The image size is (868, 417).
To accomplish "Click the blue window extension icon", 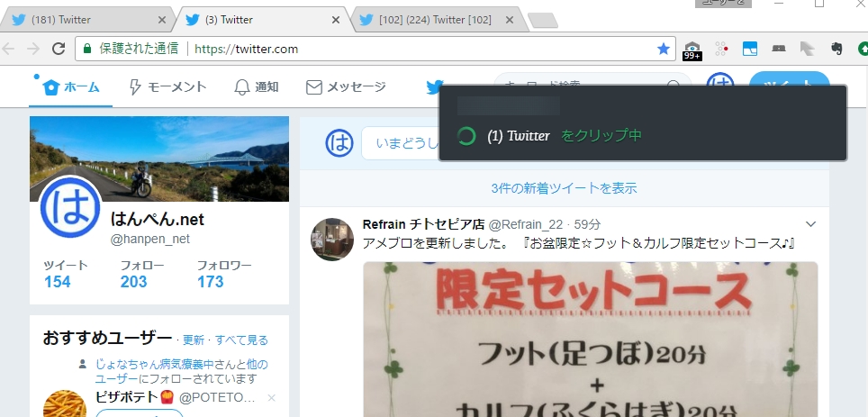I will (x=749, y=49).
